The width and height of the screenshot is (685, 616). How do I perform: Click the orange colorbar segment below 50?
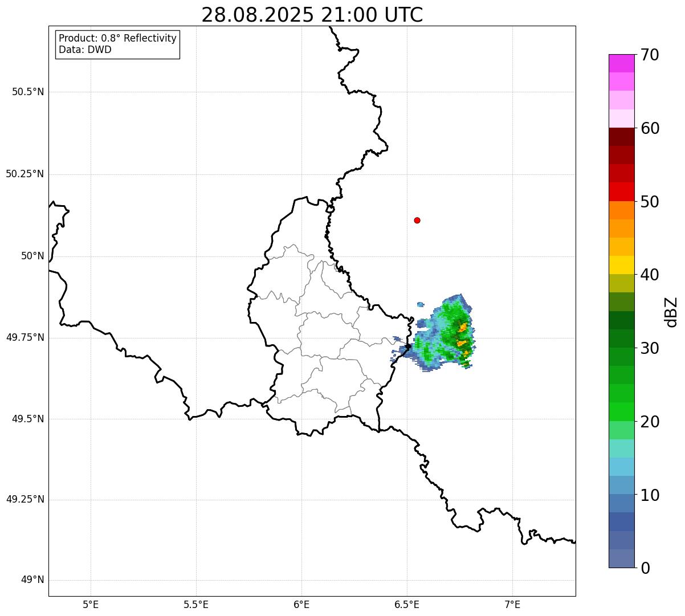621,210
